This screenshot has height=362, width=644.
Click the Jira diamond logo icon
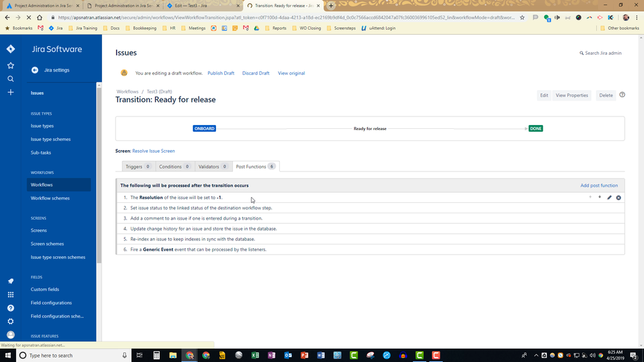coord(11,49)
